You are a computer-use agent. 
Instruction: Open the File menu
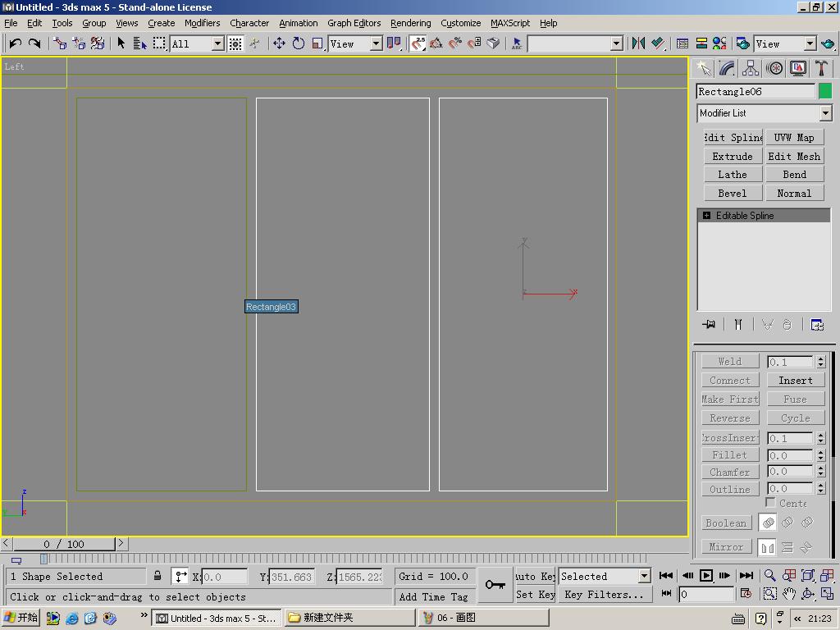click(x=11, y=23)
